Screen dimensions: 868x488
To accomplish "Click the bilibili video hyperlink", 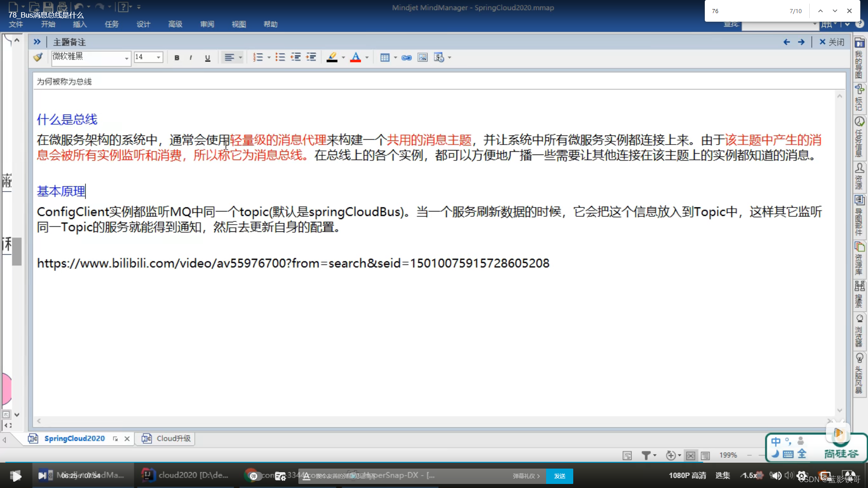I will 292,263.
